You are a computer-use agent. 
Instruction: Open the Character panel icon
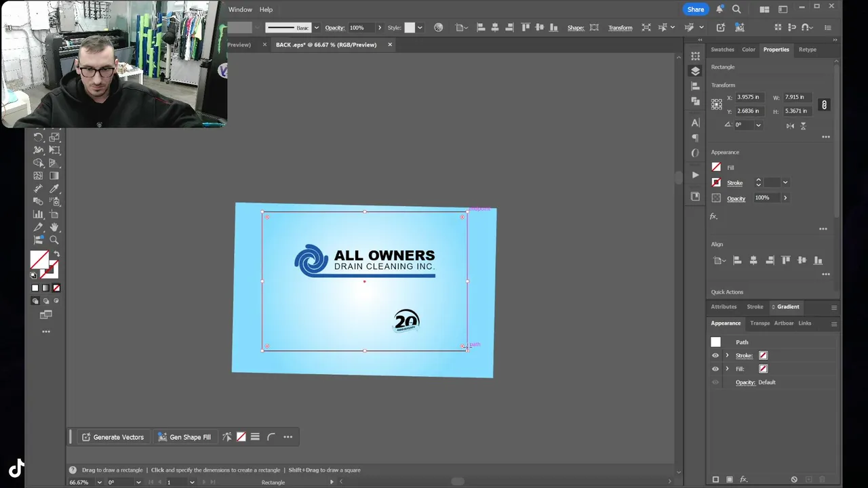coord(695,123)
